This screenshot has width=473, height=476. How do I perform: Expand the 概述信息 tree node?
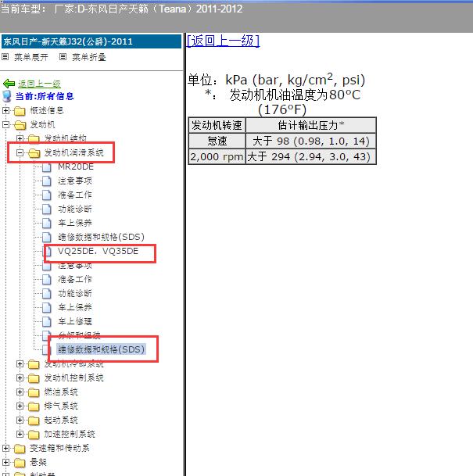tap(5, 110)
